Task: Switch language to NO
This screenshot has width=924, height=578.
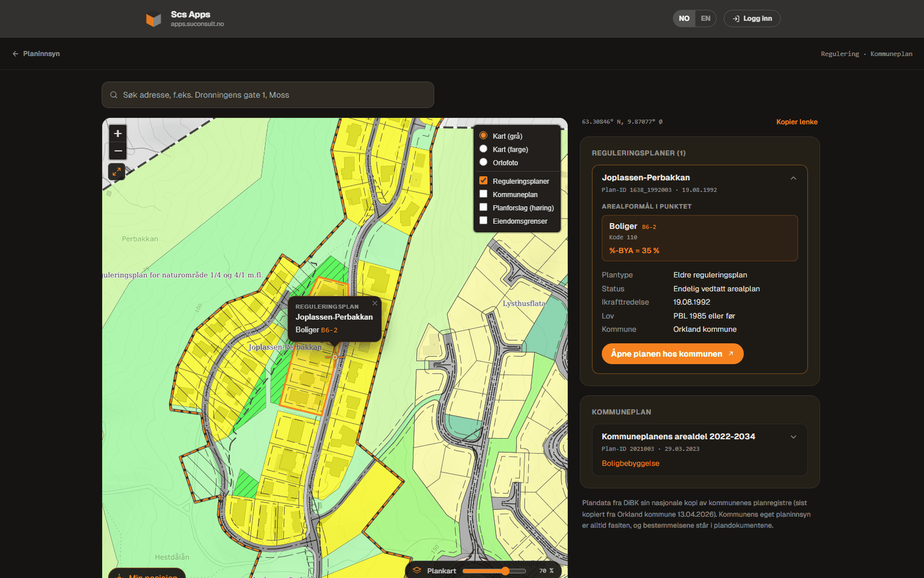Action: 684,18
